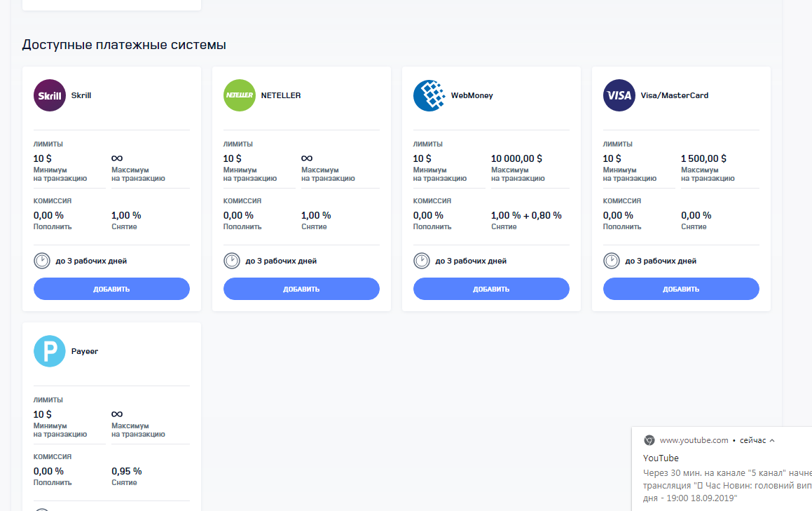Image resolution: width=812 pixels, height=511 pixels.
Task: Click NETELLER's 'до 3 рабочих дней' text
Action: pyautogui.click(x=281, y=261)
